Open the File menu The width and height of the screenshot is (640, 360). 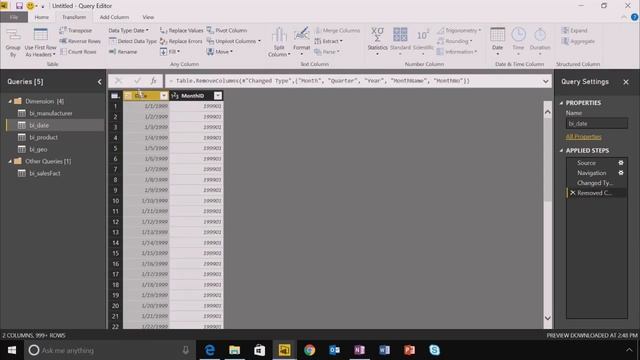[x=14, y=17]
